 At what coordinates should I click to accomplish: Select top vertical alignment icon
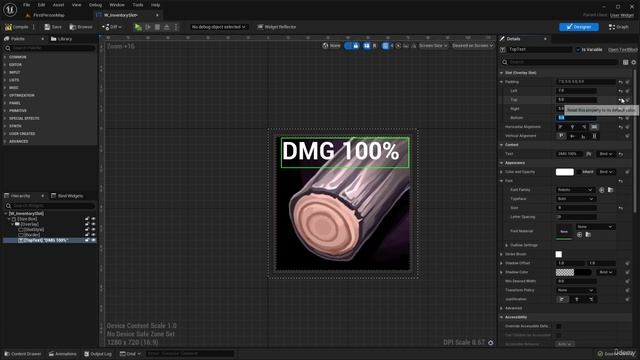561,136
